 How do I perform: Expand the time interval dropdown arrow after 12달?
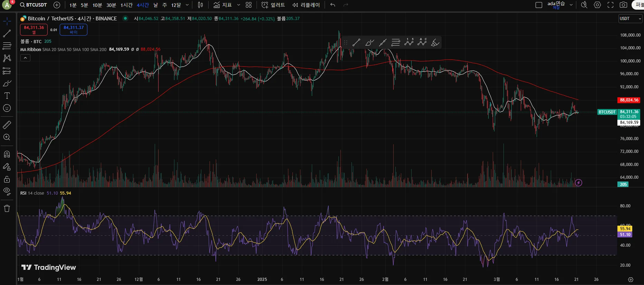[187, 5]
